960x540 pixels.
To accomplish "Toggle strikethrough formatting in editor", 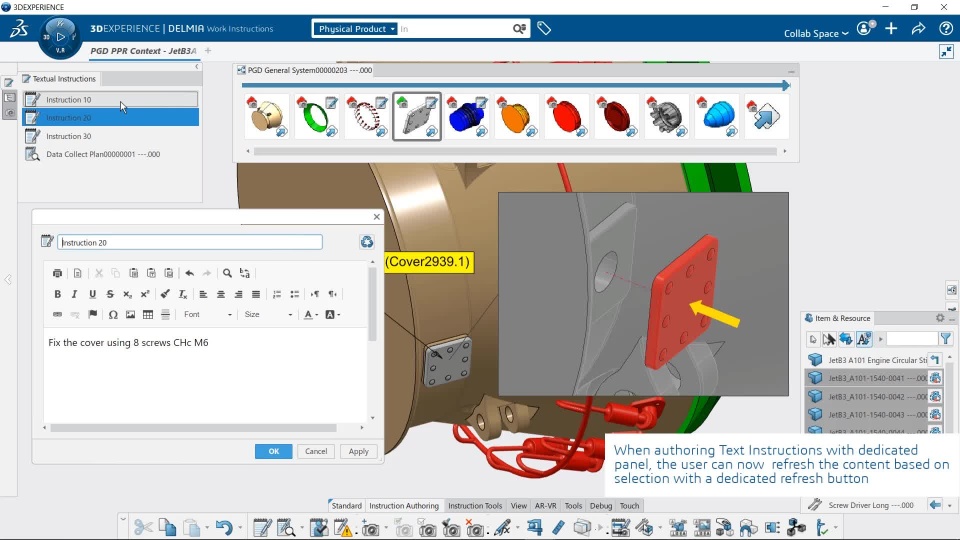I will [110, 294].
